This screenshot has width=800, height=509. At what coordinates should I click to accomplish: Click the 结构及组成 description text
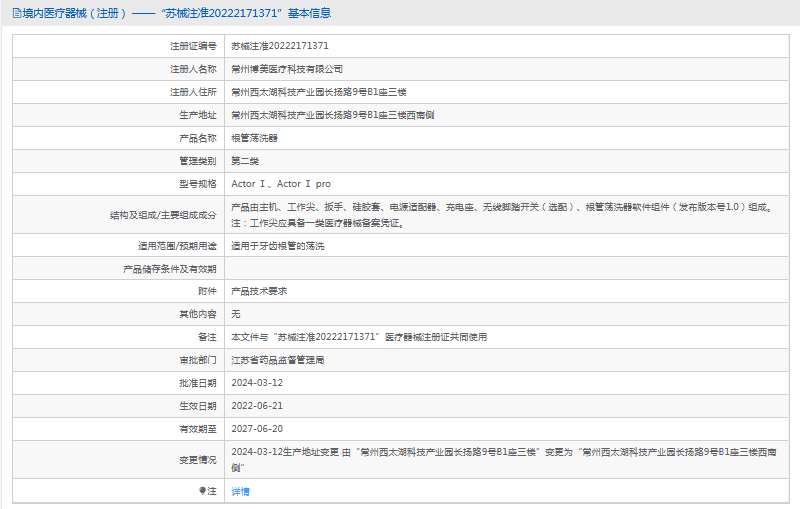(503, 215)
